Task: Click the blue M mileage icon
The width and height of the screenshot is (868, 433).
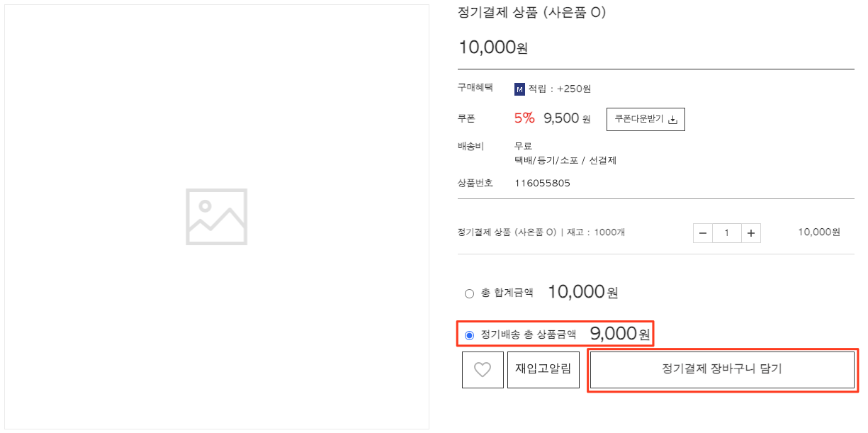Action: (x=519, y=89)
